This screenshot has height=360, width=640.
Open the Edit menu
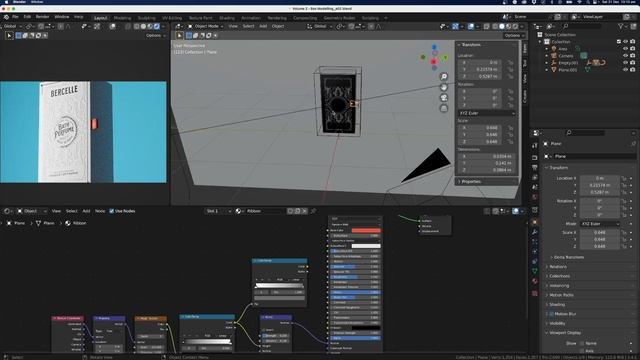pos(27,17)
